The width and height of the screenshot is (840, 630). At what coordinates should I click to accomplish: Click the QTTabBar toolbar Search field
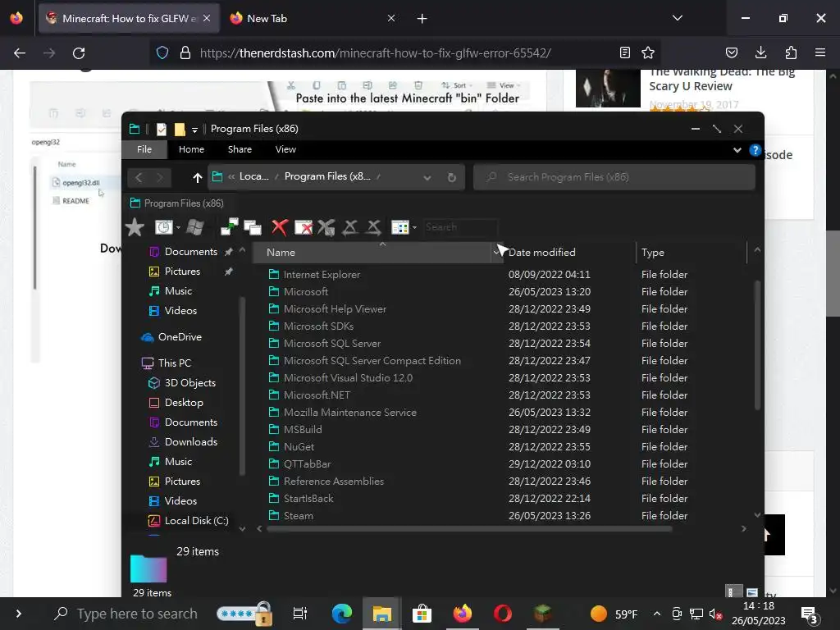coord(461,227)
